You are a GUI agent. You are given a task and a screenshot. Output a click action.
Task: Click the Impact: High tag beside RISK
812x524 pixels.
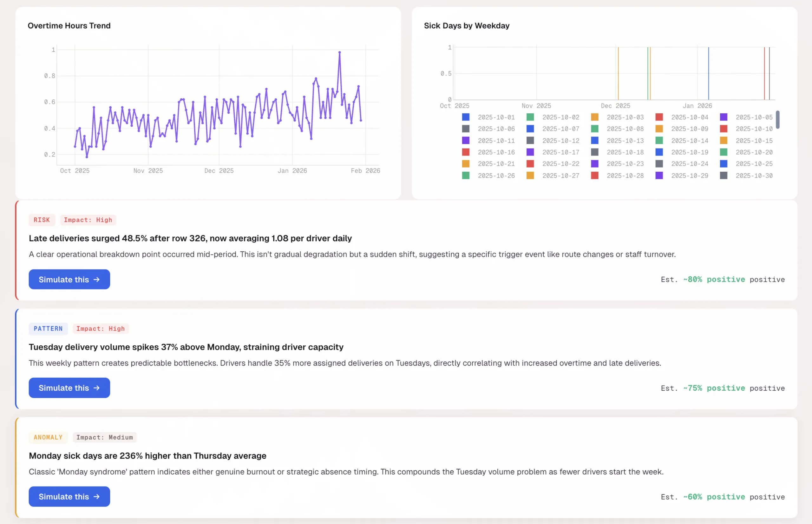pyautogui.click(x=88, y=220)
